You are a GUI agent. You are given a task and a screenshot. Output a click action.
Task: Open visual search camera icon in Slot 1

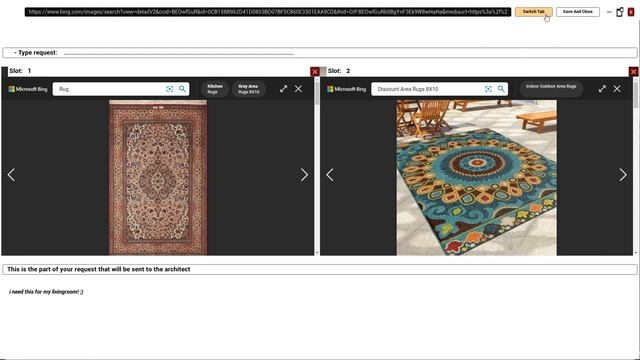[x=169, y=89]
